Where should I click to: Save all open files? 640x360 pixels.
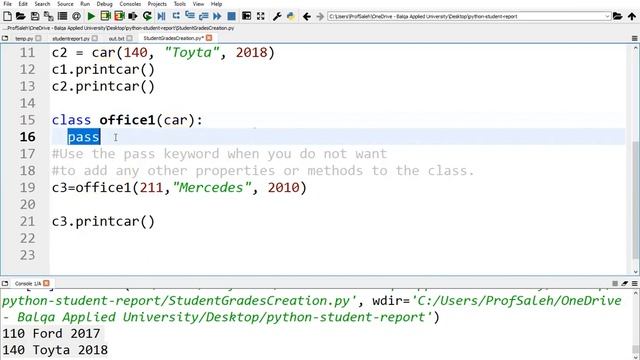(x=49, y=16)
